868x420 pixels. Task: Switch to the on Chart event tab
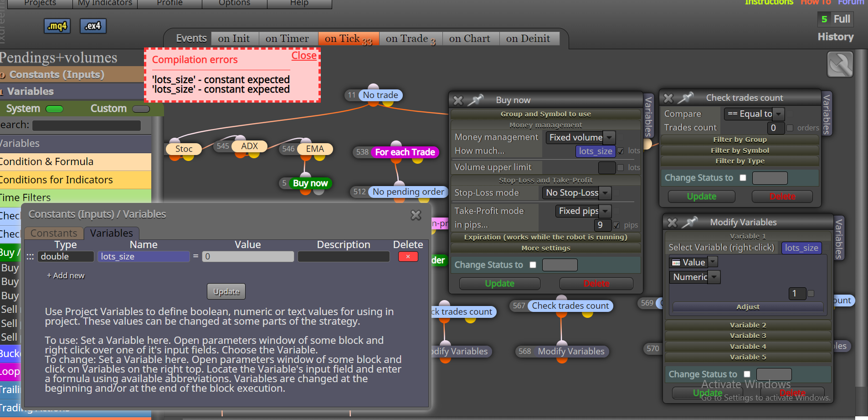470,39
